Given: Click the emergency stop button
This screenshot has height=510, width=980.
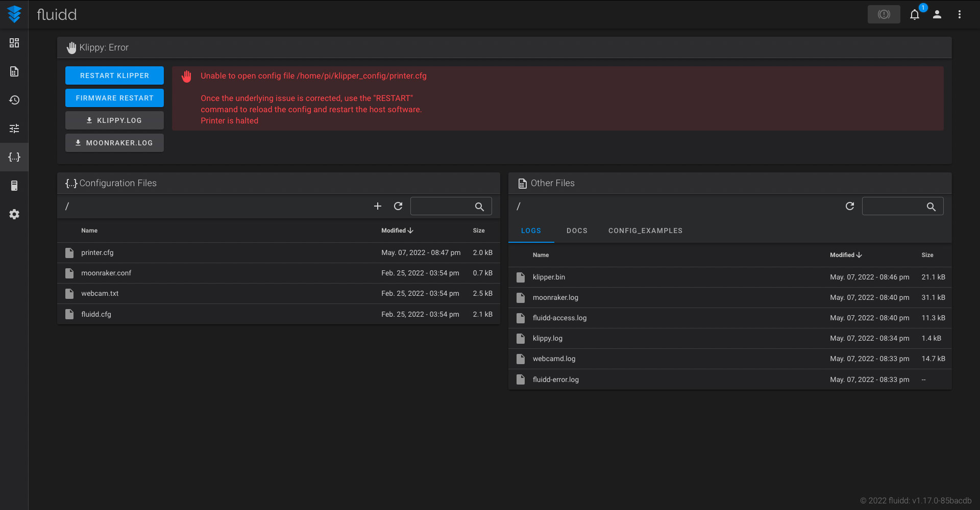Looking at the screenshot, I should pos(884,14).
